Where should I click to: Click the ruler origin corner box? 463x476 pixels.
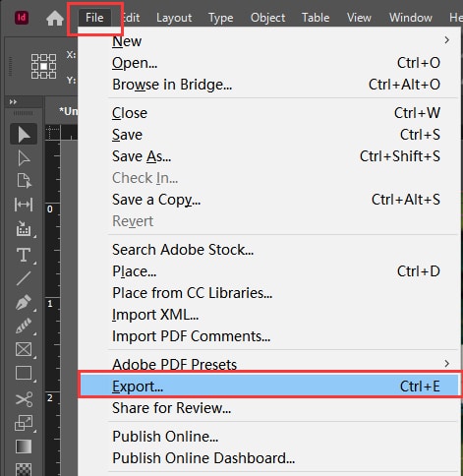point(52,133)
